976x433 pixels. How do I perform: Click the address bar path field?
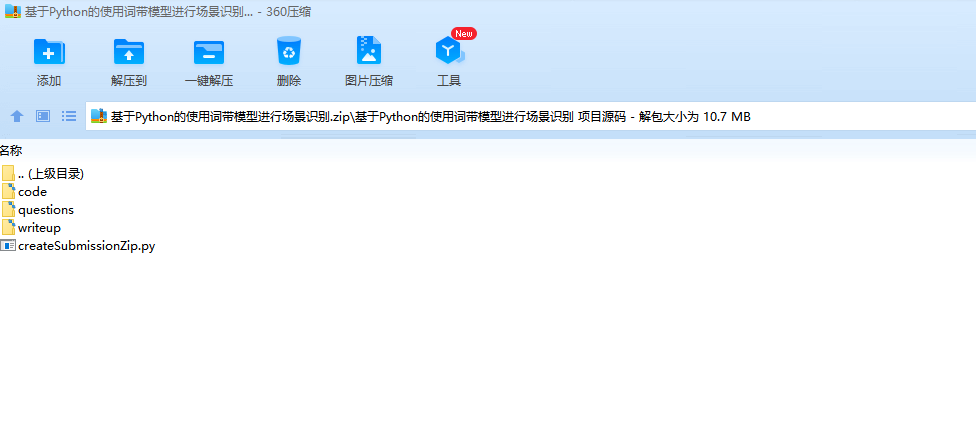point(530,116)
